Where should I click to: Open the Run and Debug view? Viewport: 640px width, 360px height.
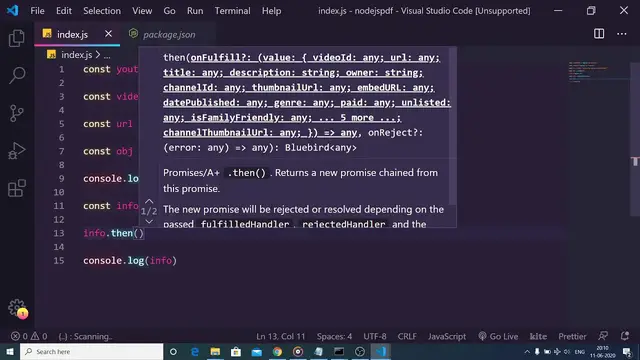pyautogui.click(x=17, y=151)
